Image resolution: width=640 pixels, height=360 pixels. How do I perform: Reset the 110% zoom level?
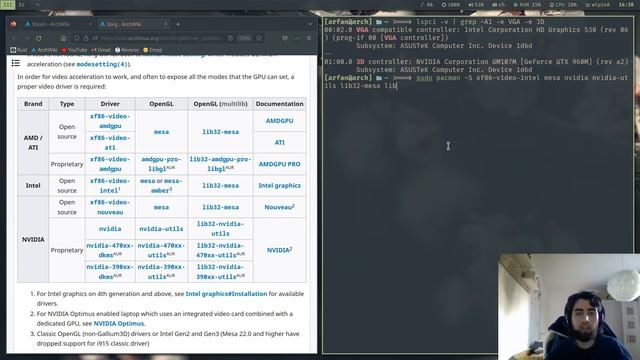[x=245, y=38]
